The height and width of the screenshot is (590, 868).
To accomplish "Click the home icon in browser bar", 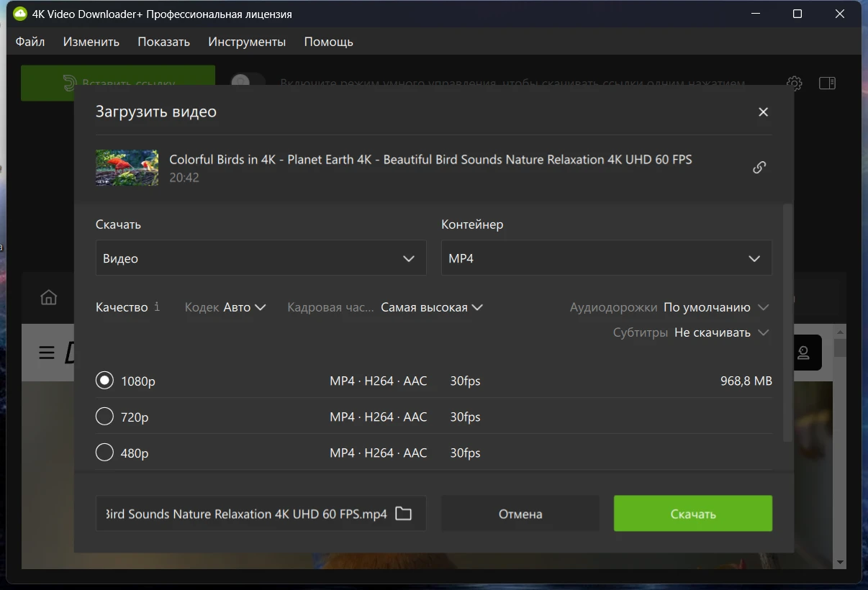I will point(48,297).
